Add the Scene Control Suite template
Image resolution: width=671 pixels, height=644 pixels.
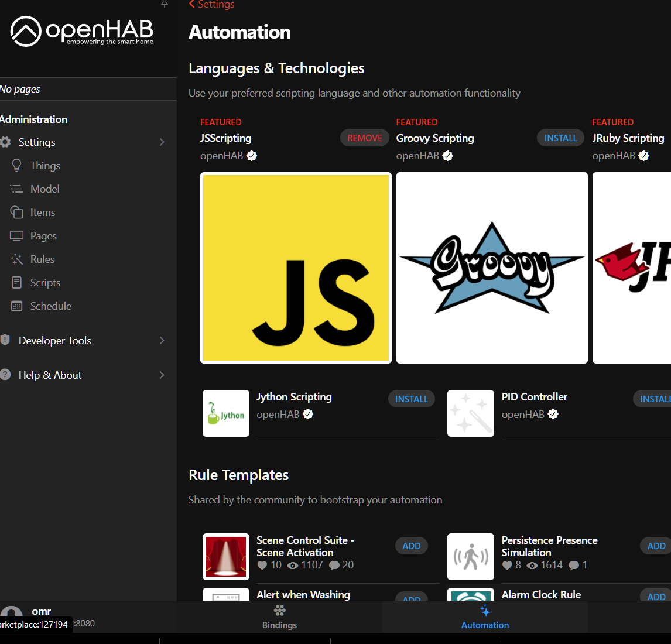pyautogui.click(x=411, y=546)
